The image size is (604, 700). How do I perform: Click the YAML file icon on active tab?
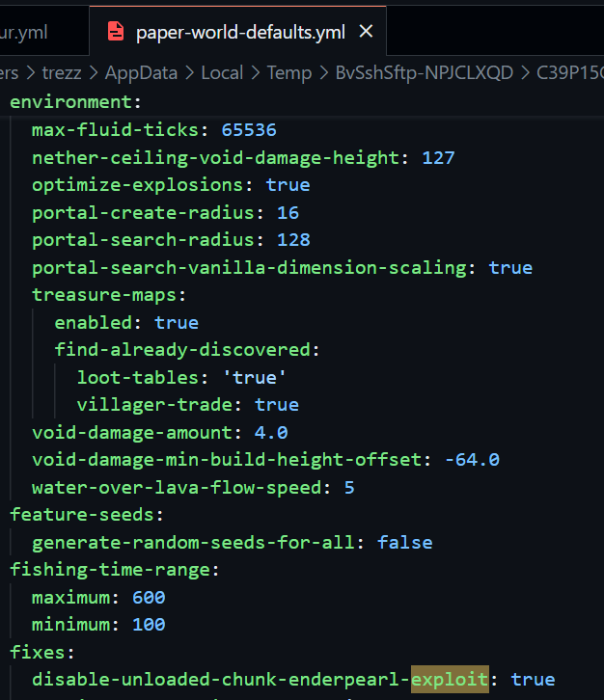[116, 32]
